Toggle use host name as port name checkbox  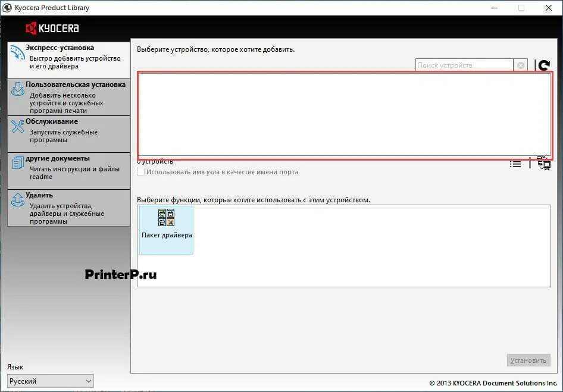[140, 172]
